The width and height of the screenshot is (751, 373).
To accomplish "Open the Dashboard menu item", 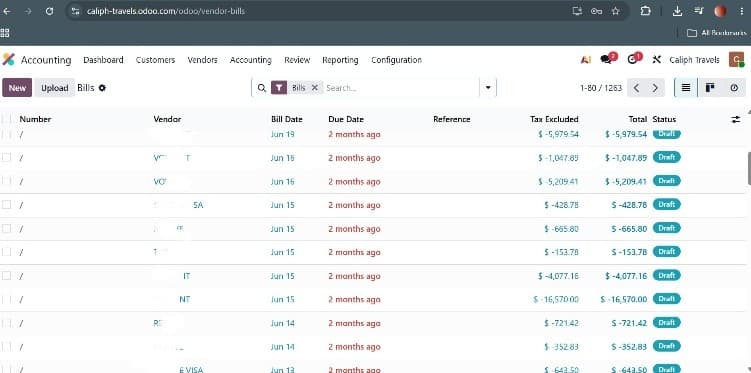I will pos(103,60).
